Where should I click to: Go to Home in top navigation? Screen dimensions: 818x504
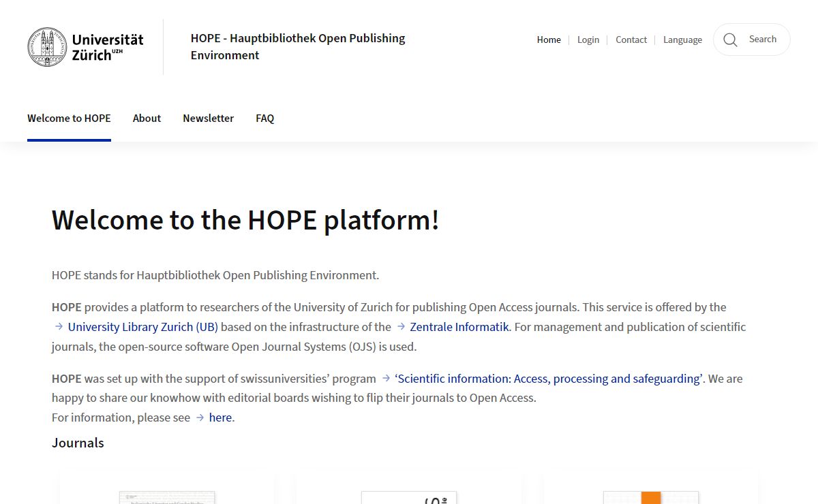pos(549,40)
